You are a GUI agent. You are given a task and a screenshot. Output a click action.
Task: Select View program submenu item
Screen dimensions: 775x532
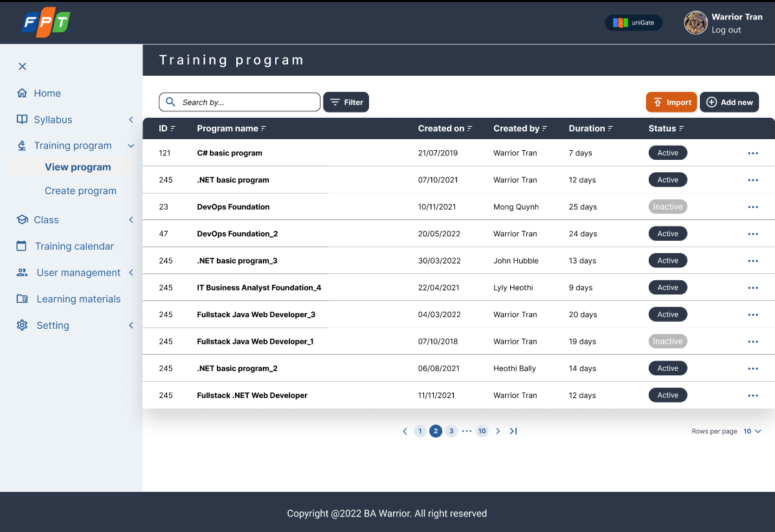tap(78, 167)
